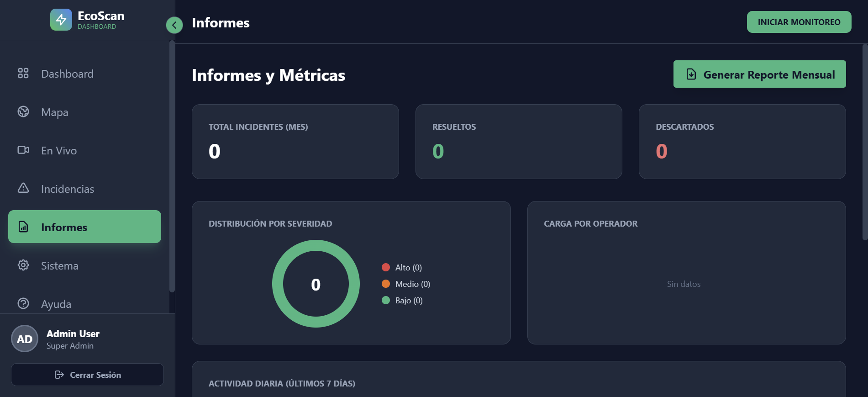Viewport: 868px width, 397px height.
Task: Click the Incidencias warning triangle icon
Action: pos(23,188)
